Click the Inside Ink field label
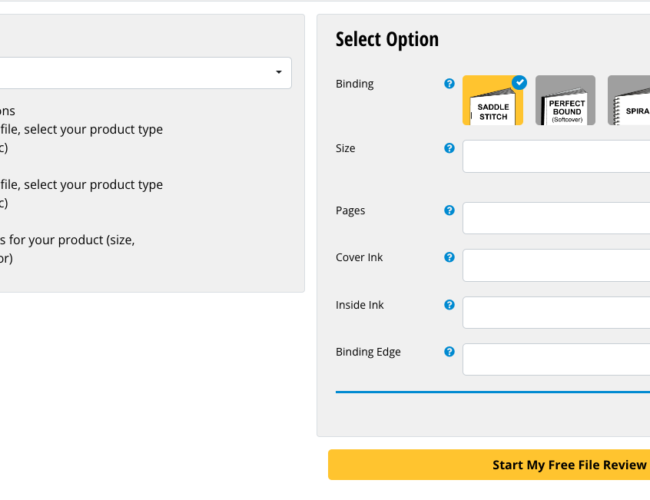 359,305
